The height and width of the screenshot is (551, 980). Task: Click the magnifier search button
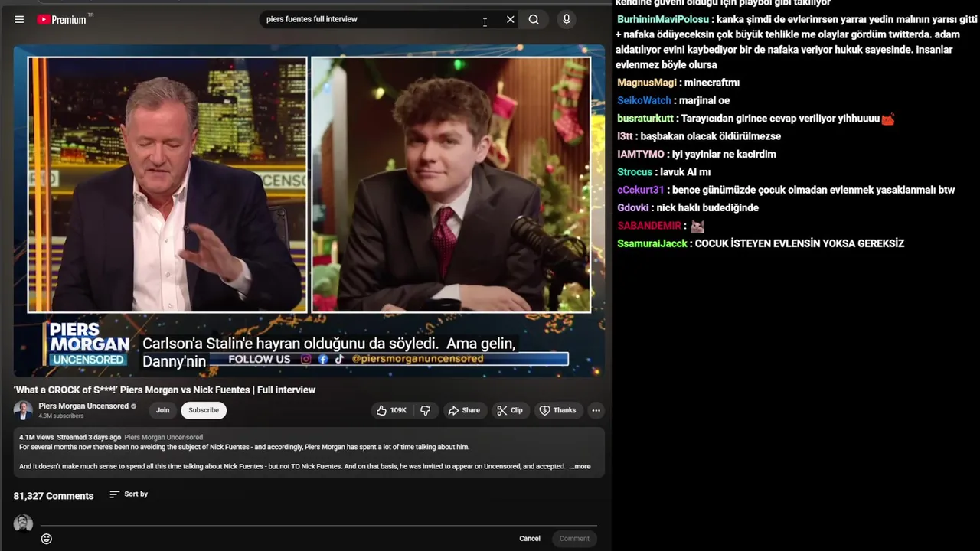(x=534, y=19)
